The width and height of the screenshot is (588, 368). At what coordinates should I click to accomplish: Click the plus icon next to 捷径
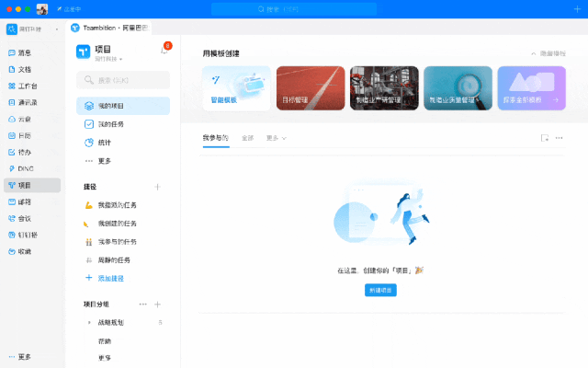click(157, 187)
